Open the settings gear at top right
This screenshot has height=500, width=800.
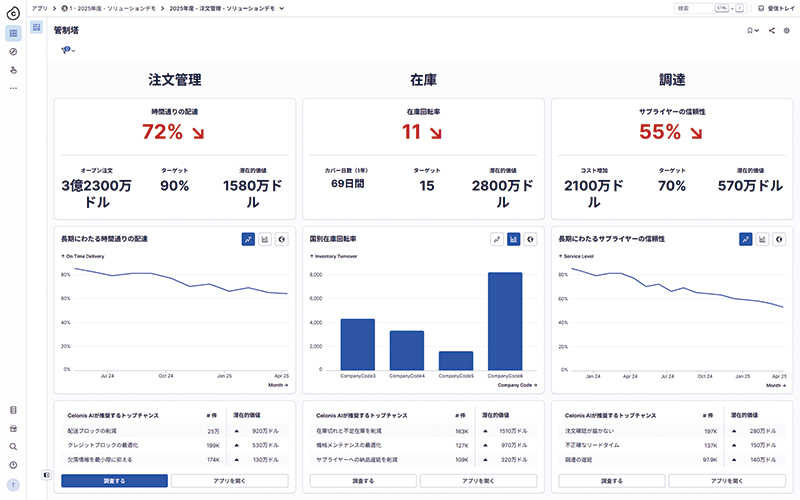(x=787, y=31)
